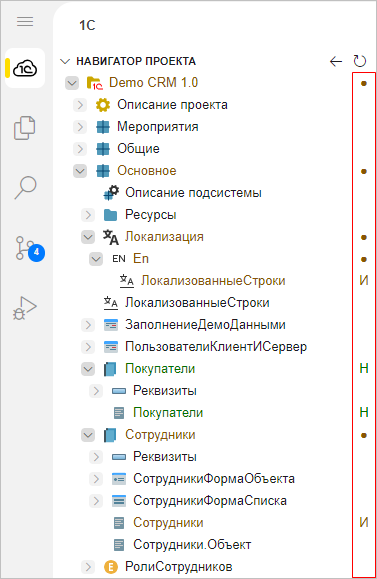Click the СотрудникиФормаОбъекта form icon

click(119, 479)
